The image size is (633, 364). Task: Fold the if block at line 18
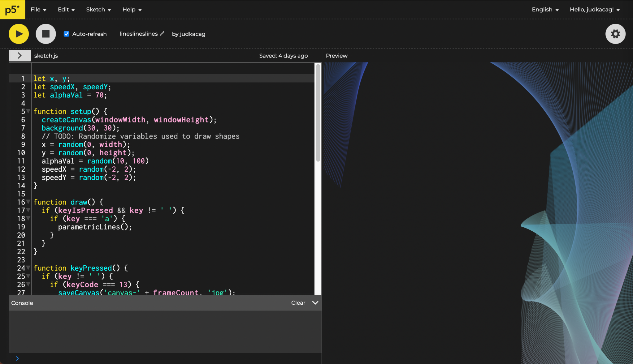28,218
